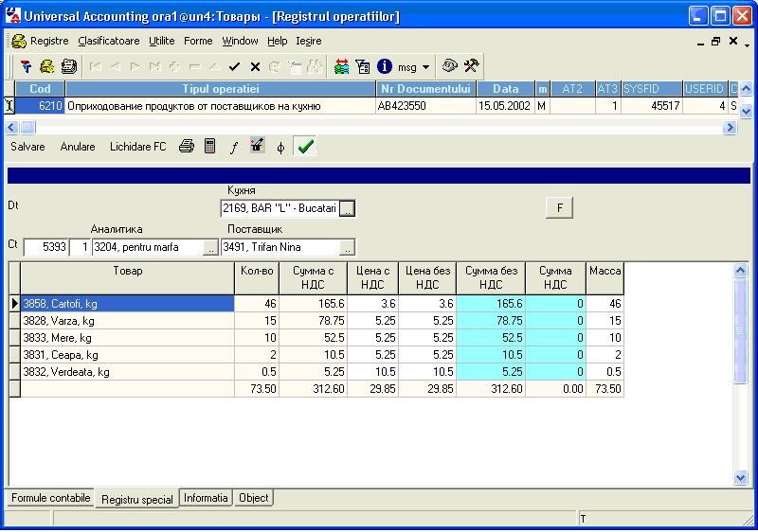Click the Кухня field 2169, BAR L
The height and width of the screenshot is (532, 758).
pos(280,208)
